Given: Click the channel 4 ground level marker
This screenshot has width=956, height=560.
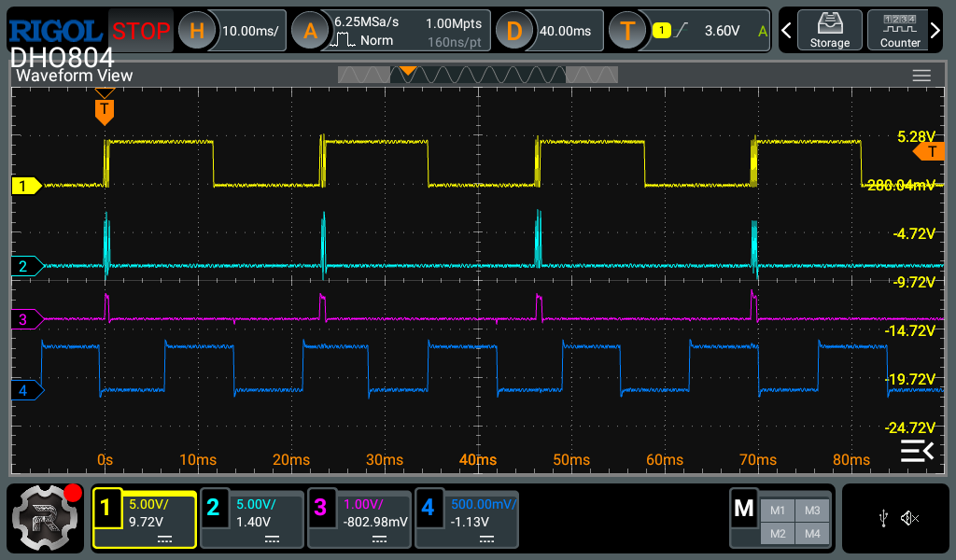Looking at the screenshot, I should pyautogui.click(x=27, y=390).
